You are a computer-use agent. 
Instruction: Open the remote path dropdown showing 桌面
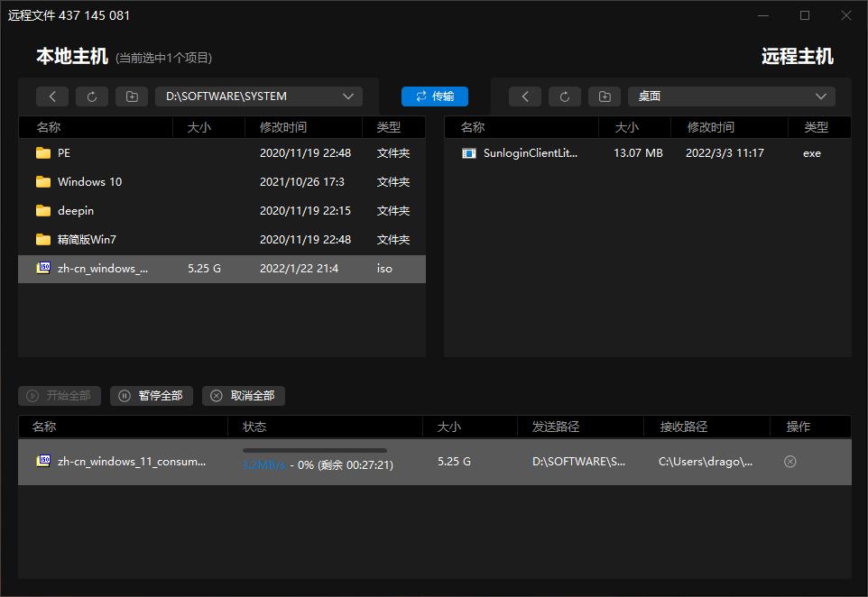tap(731, 96)
